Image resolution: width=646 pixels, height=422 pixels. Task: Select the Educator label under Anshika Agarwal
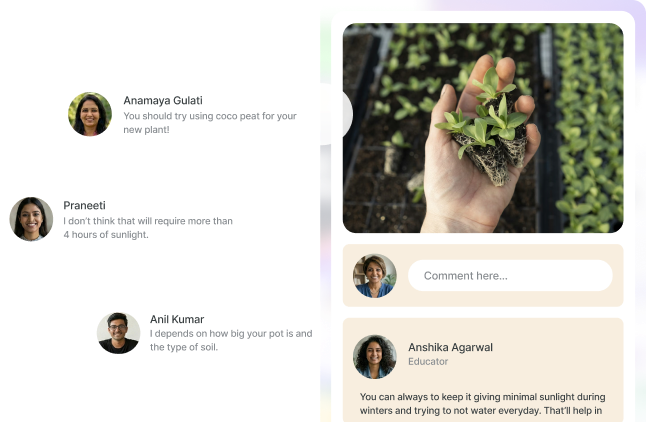428,361
